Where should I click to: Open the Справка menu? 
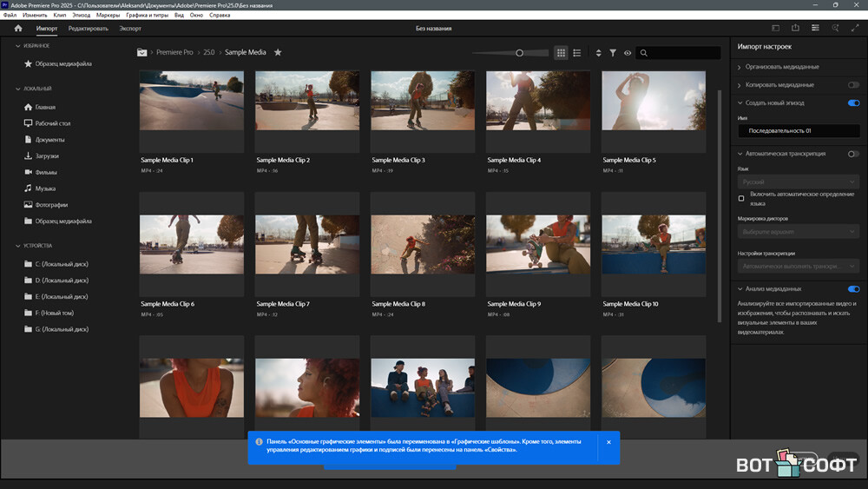click(220, 15)
